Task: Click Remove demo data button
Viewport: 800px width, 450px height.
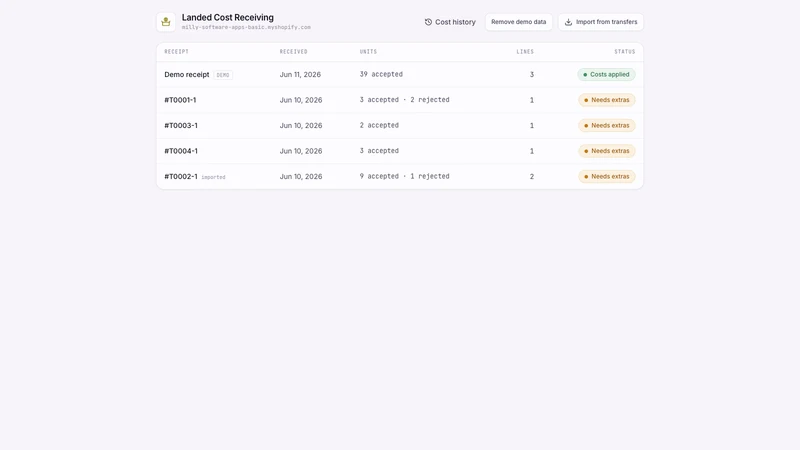Action: [x=518, y=22]
